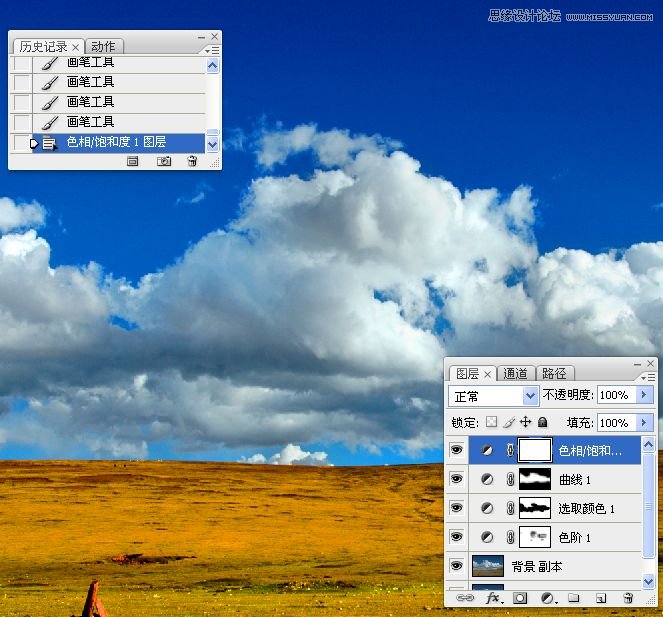Screen dimensions: 663x617
Task: Click 背景 副本 layer thumbnail
Action: [x=488, y=566]
